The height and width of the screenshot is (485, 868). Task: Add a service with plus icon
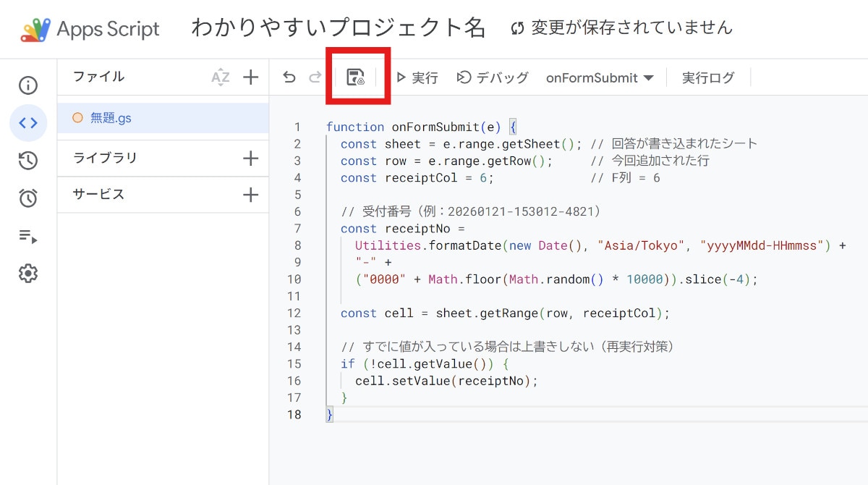click(250, 195)
